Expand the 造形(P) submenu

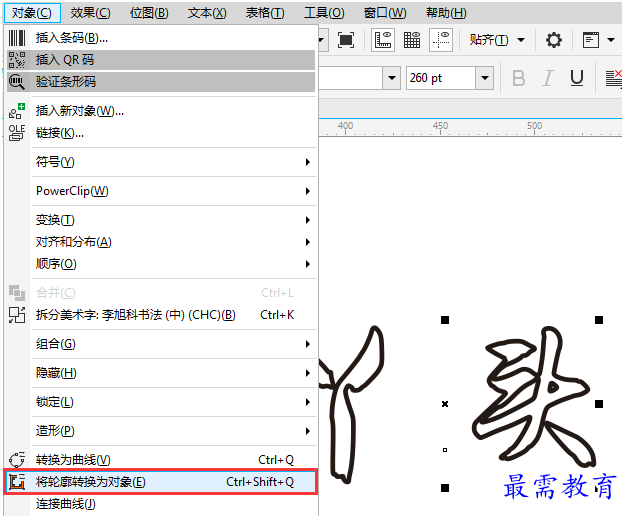(x=161, y=431)
